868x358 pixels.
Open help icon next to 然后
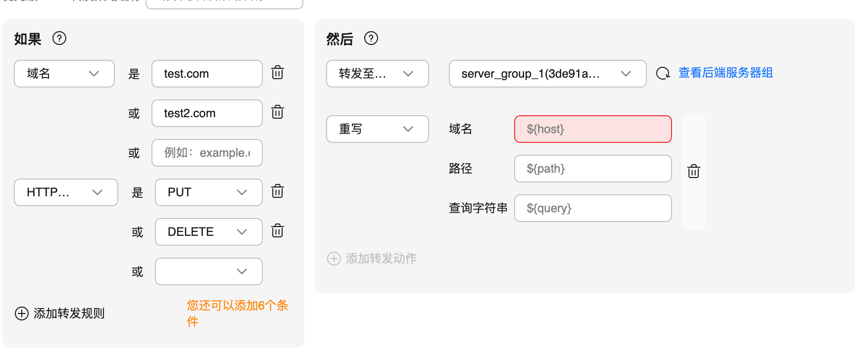pyautogui.click(x=371, y=39)
